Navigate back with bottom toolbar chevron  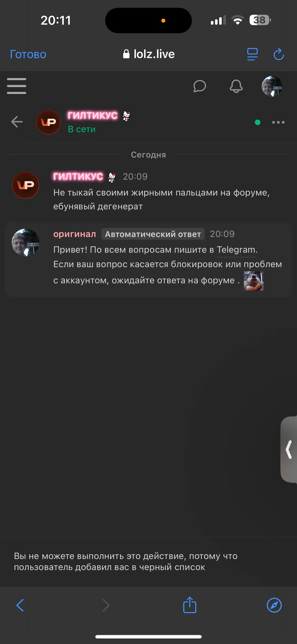pos(20,605)
